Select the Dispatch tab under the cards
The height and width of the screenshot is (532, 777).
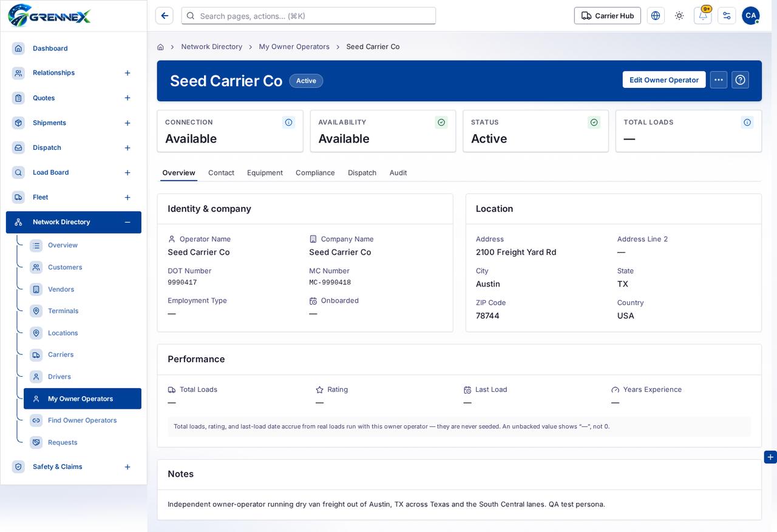[362, 173]
